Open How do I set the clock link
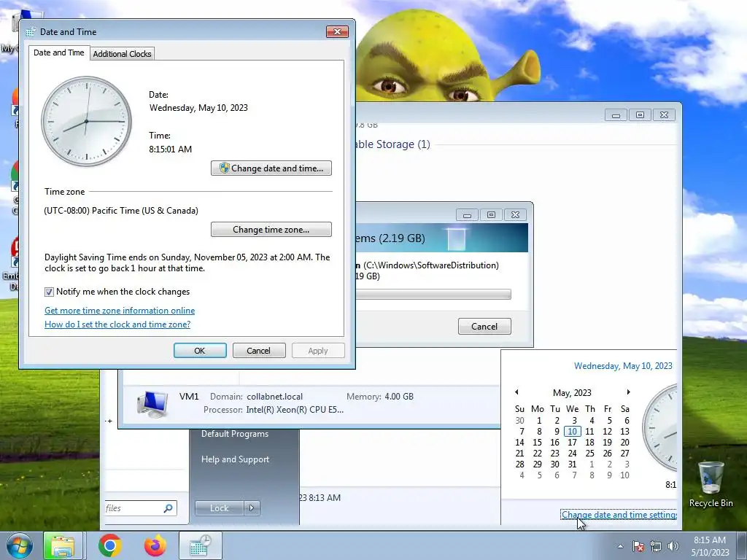 (117, 324)
